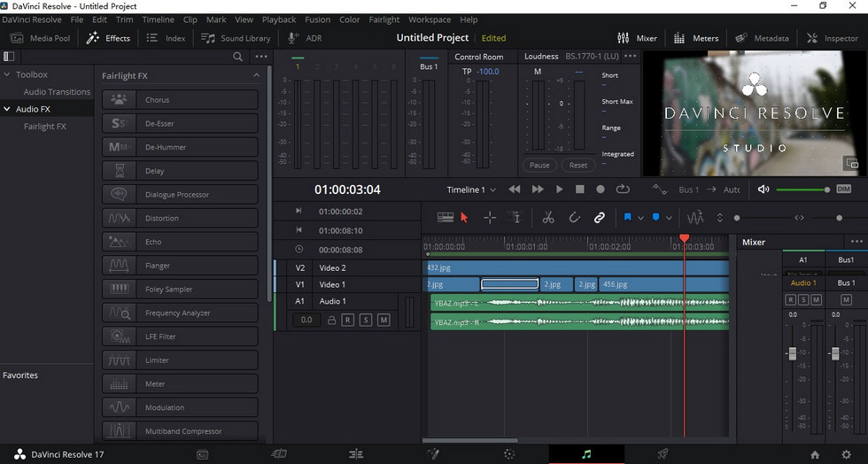Image resolution: width=868 pixels, height=464 pixels.
Task: Open the loudness options menu
Action: 630,56
